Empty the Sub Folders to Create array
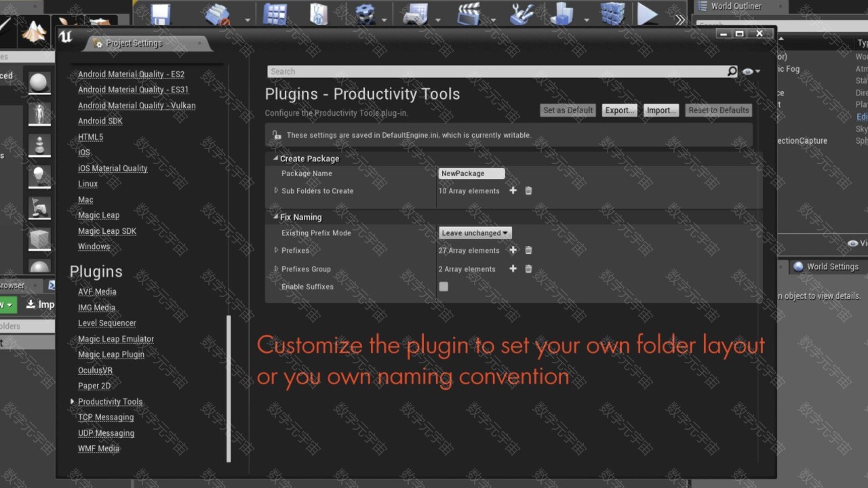 pos(528,191)
